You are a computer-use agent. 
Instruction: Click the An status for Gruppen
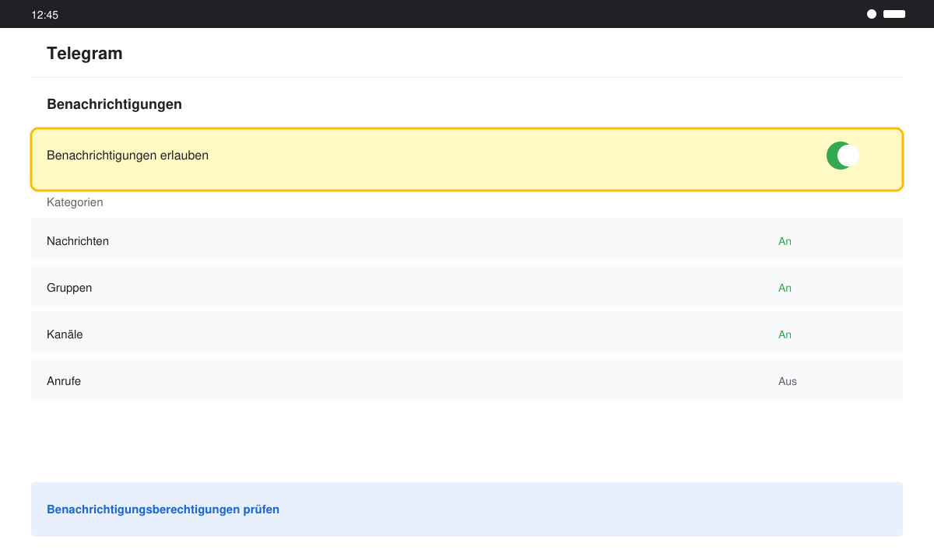pos(785,288)
